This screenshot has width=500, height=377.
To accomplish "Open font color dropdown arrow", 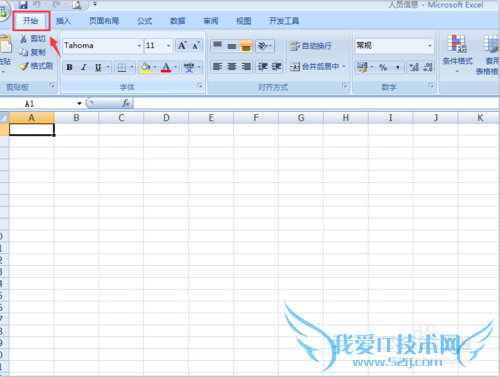I will pyautogui.click(x=175, y=67).
